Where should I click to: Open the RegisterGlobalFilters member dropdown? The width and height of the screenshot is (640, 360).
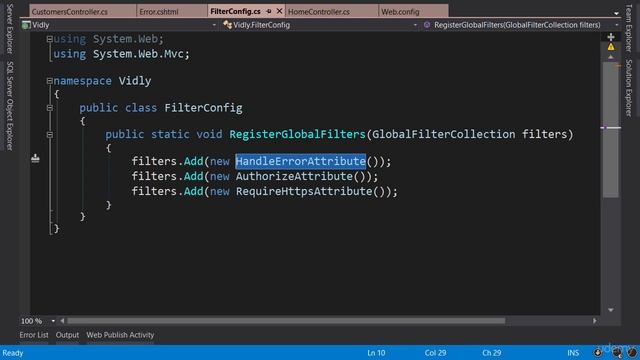pyautogui.click(x=616, y=25)
